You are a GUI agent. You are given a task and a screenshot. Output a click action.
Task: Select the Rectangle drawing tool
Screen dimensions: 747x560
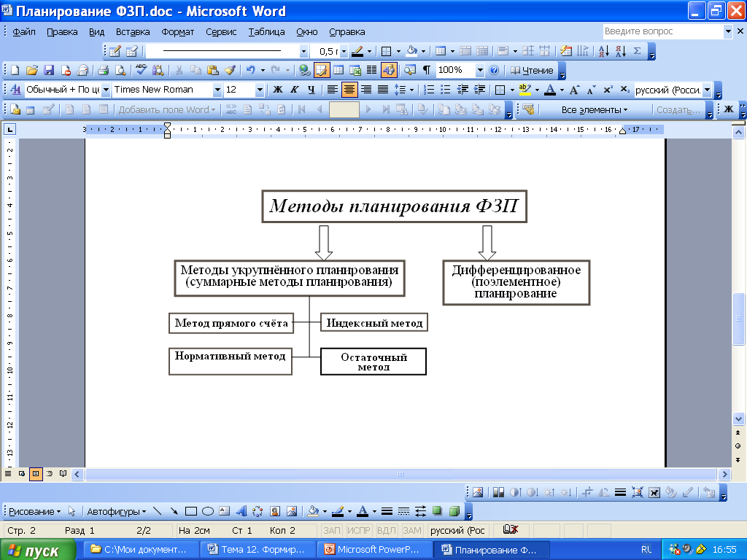tap(191, 511)
